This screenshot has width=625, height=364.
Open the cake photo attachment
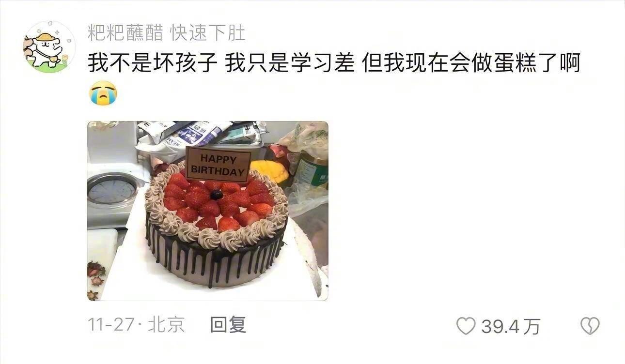208,211
